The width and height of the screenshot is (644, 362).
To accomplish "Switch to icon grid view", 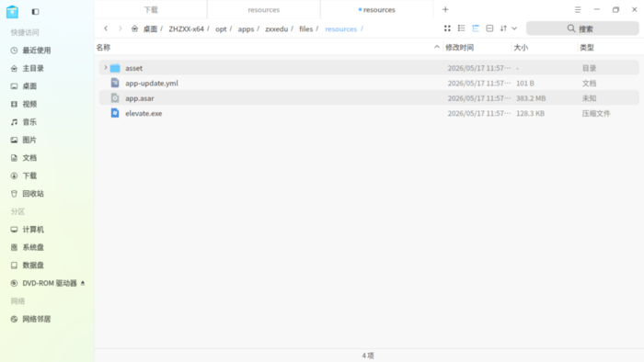I will click(x=447, y=28).
